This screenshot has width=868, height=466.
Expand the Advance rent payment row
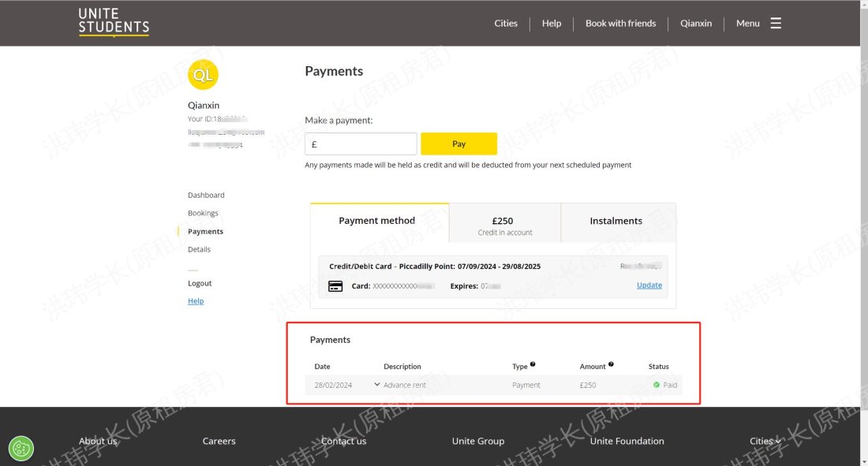tap(376, 385)
